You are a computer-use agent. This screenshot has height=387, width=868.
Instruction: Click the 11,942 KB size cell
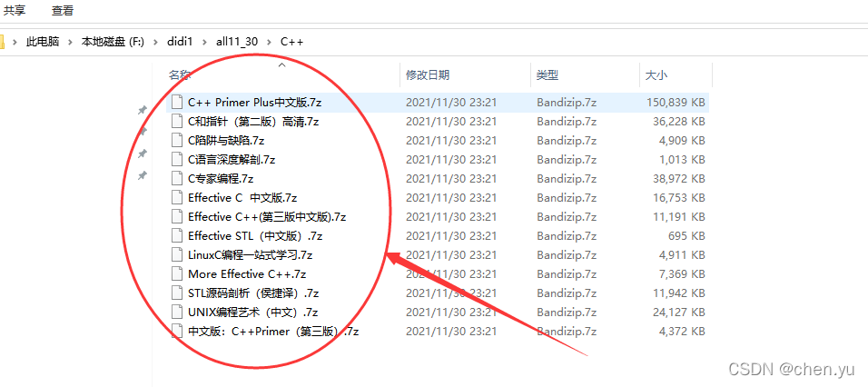(678, 293)
